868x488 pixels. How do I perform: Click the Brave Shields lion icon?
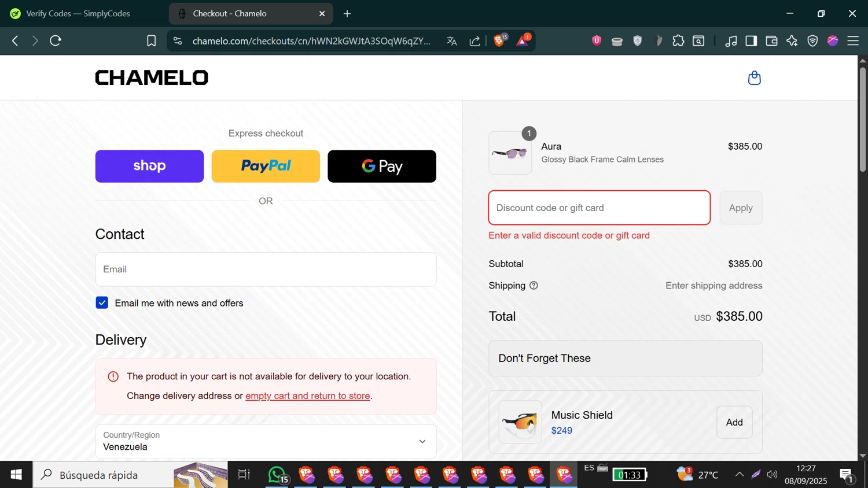pos(499,40)
